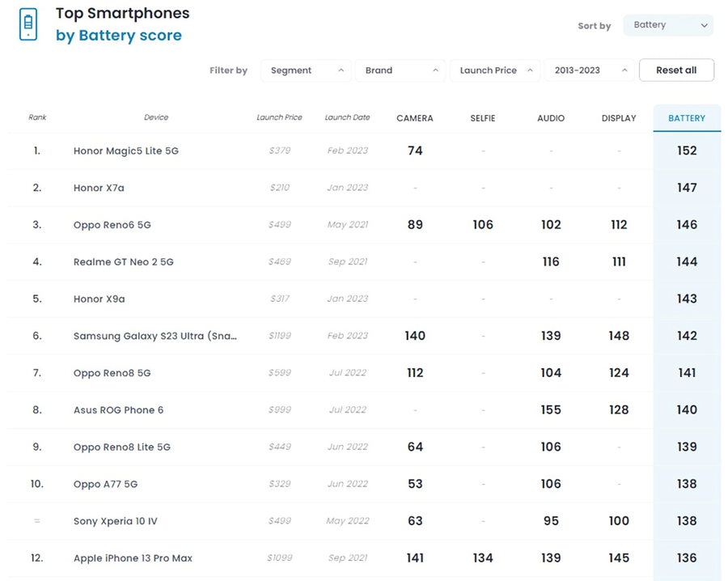Sort by the SELFIE column

pyautogui.click(x=483, y=118)
